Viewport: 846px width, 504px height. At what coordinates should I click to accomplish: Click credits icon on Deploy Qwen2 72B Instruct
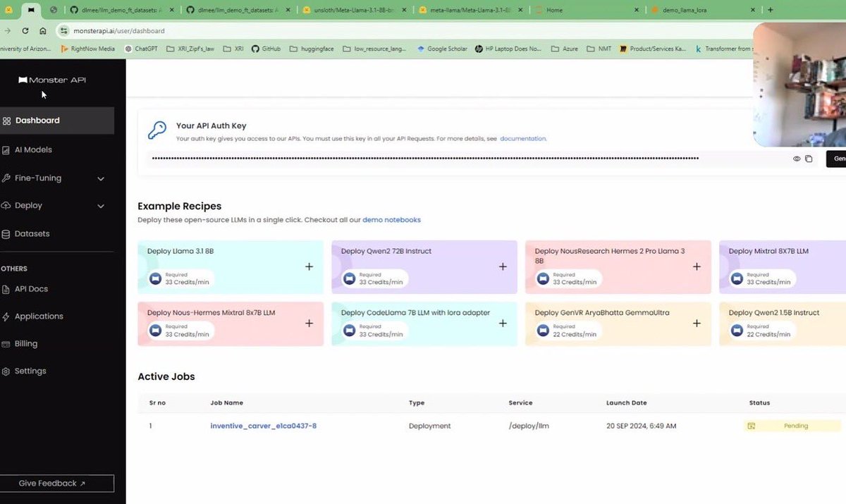(x=350, y=278)
